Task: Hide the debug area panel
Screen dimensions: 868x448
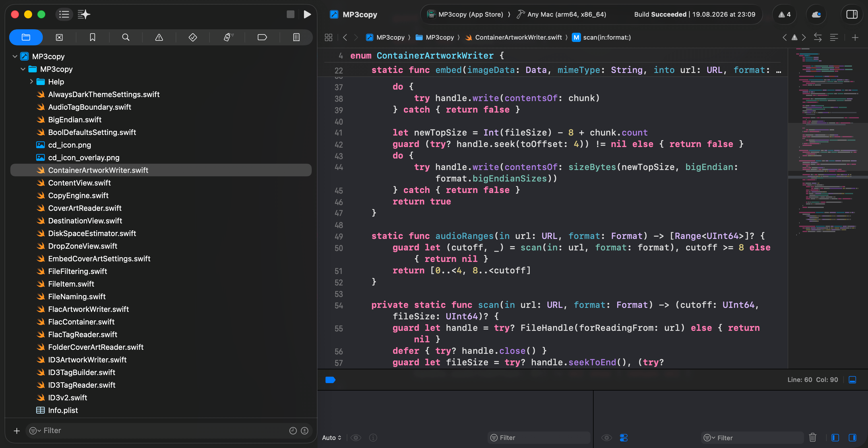Action: (852, 380)
